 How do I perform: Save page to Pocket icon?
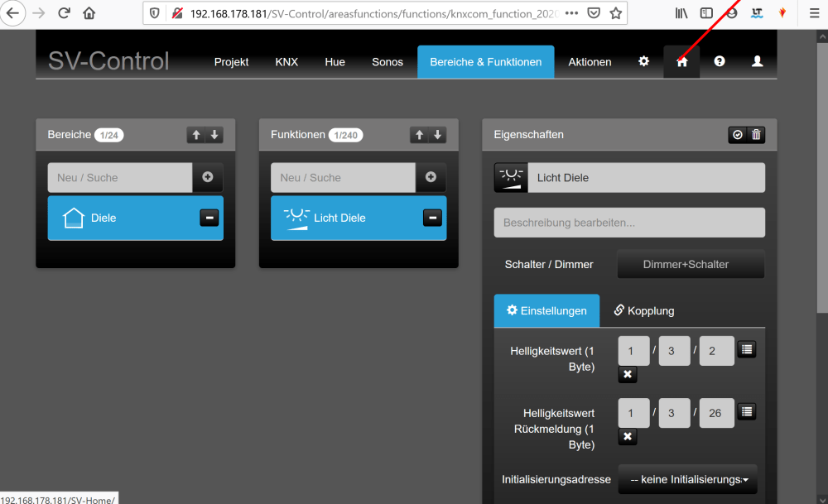click(594, 13)
